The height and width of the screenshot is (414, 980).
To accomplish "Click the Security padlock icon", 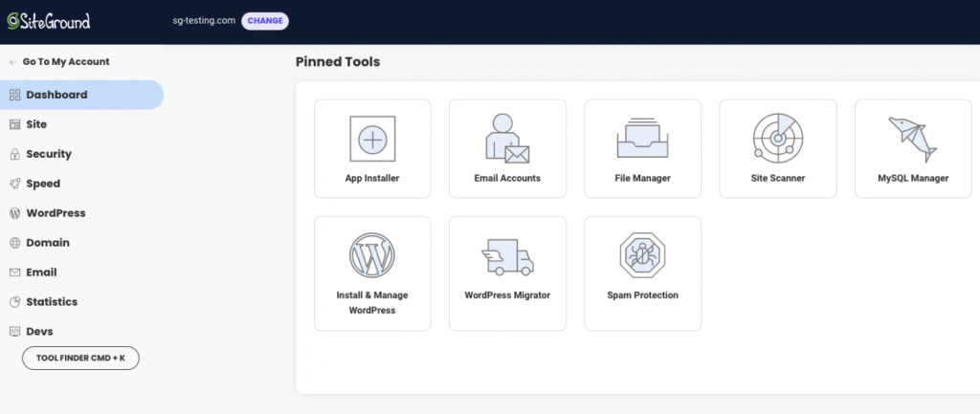I will click(15, 154).
